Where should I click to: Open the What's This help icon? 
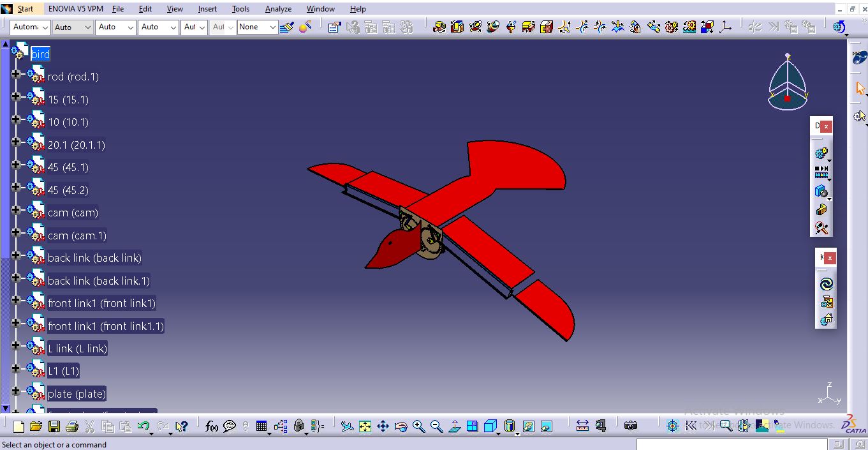point(181,426)
